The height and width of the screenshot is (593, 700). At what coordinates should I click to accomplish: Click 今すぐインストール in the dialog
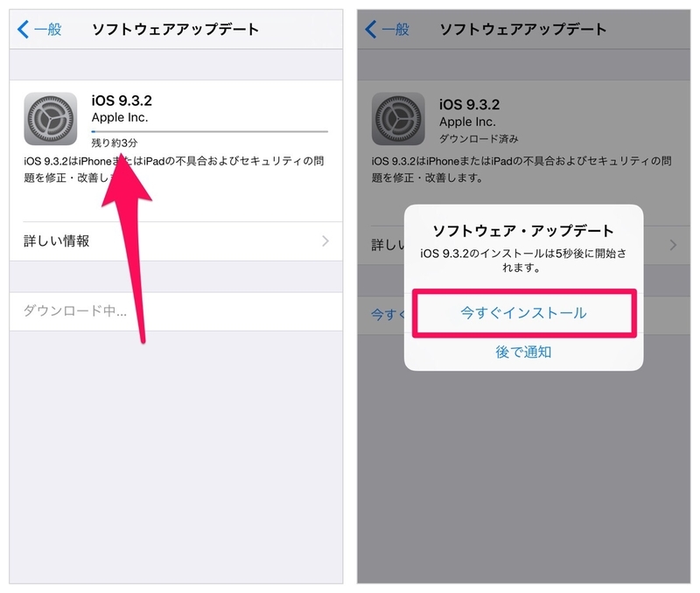tap(524, 313)
